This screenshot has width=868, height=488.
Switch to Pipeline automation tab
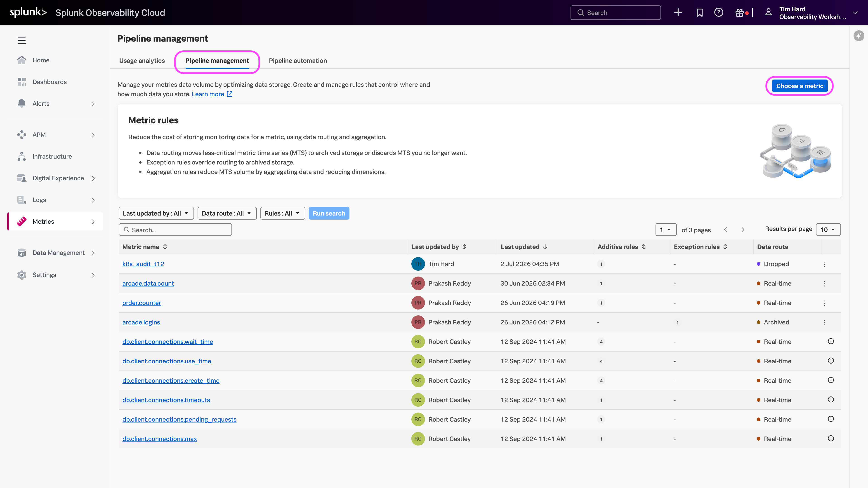(298, 61)
